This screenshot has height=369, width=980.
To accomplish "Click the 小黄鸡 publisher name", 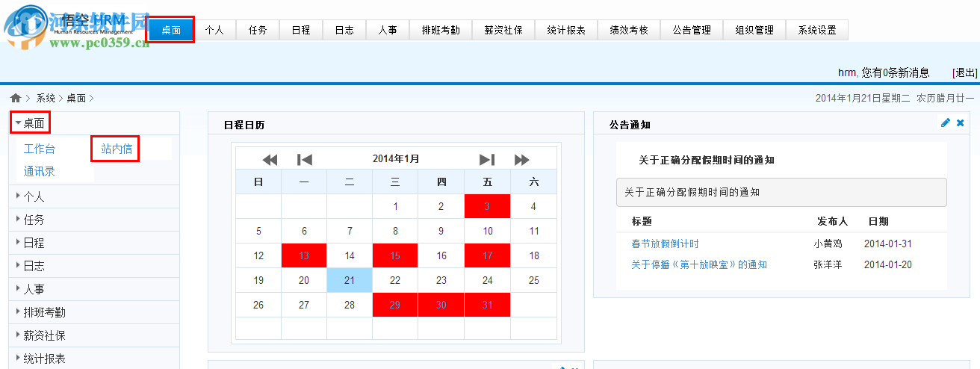I will coord(828,244).
